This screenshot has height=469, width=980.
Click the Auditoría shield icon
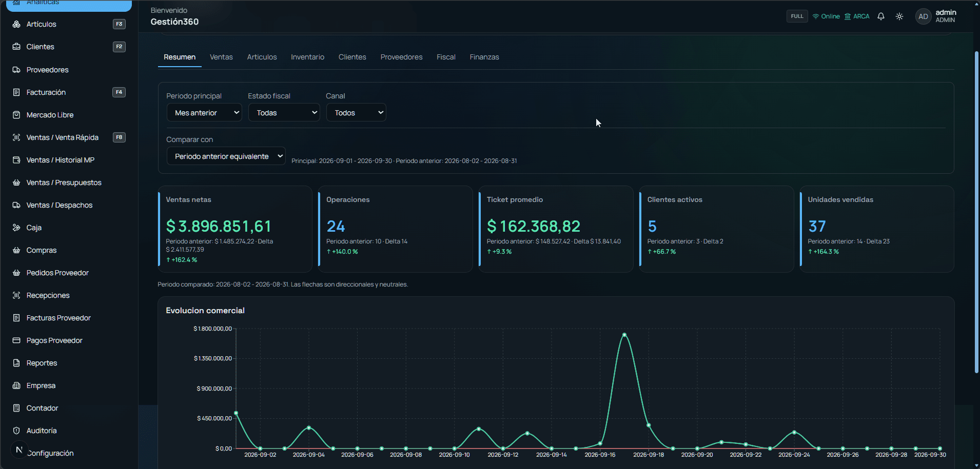[16, 431]
